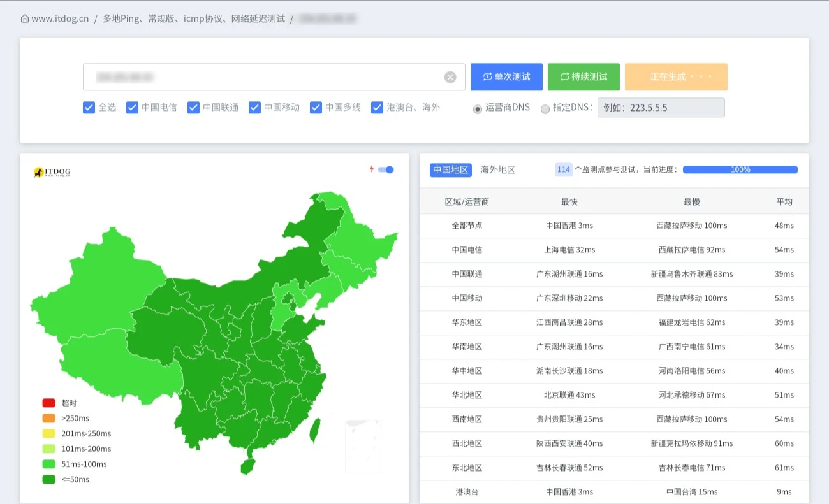Click the red 超时 legend swatch
Image resolution: width=829 pixels, height=504 pixels.
(x=49, y=403)
